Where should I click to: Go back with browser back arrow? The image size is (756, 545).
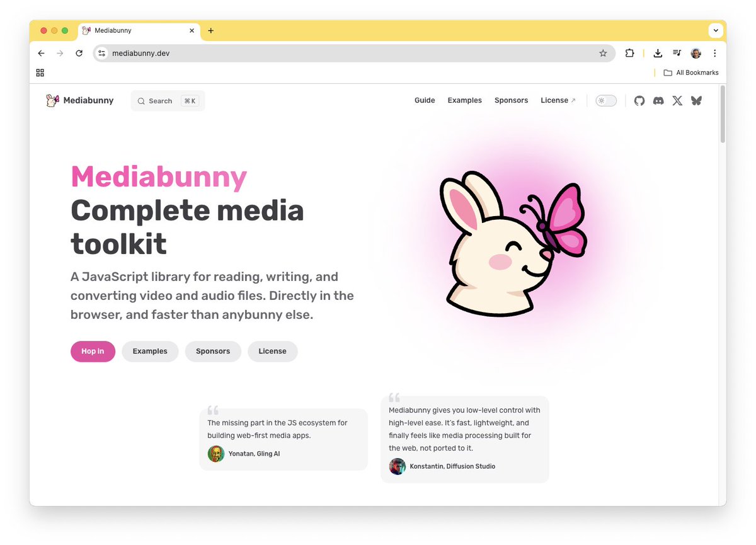42,54
